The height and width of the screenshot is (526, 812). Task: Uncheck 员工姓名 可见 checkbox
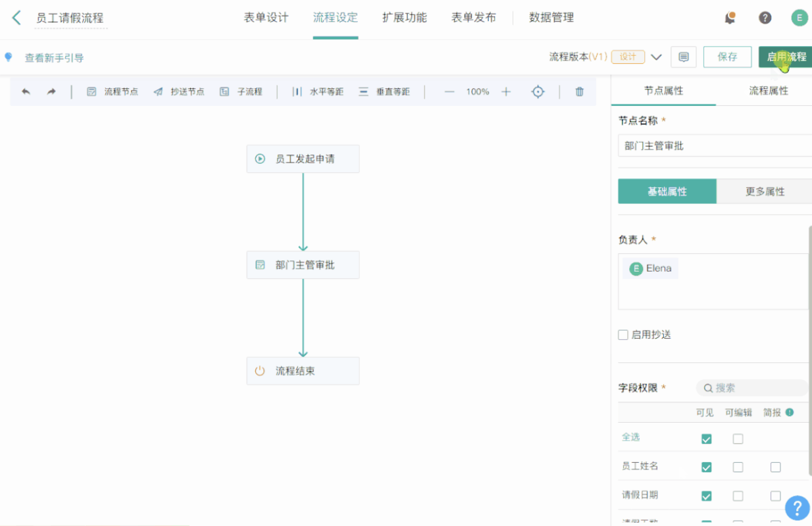click(x=706, y=467)
